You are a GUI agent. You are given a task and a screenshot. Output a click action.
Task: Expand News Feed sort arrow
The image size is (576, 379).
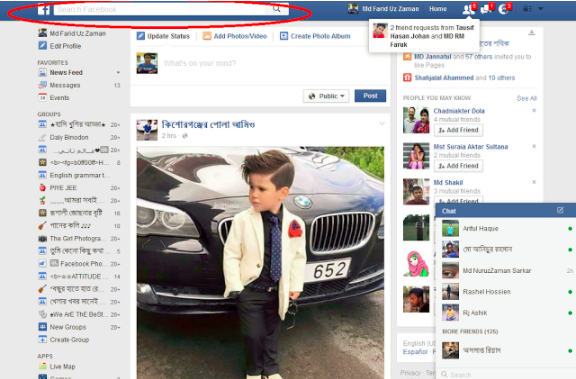pos(118,72)
